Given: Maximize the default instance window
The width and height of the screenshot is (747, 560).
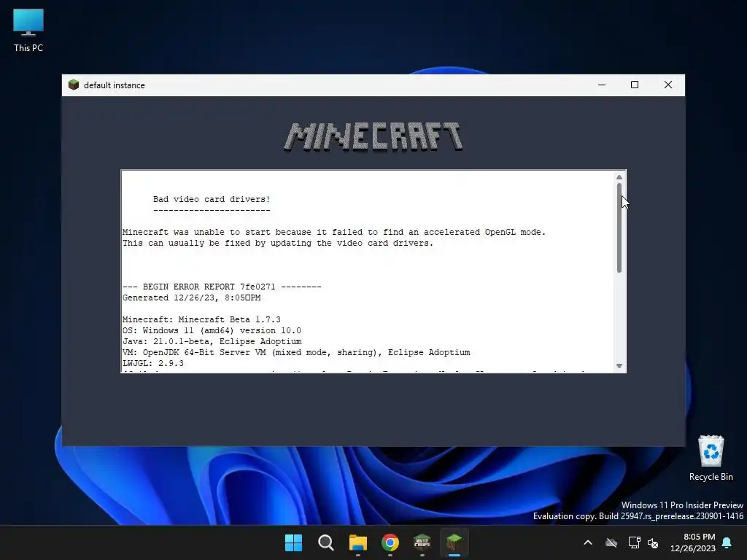Looking at the screenshot, I should (635, 85).
